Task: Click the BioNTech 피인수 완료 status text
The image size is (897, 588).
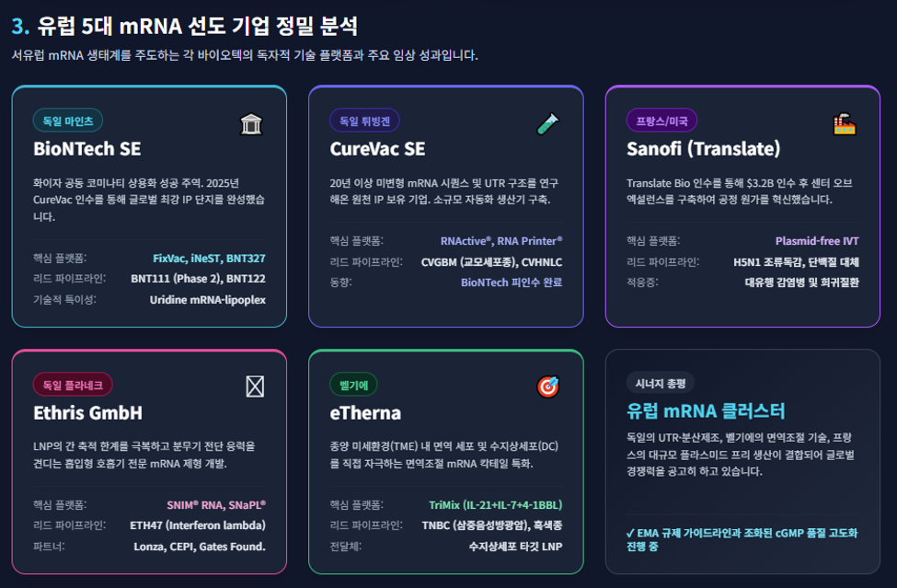Action: pos(512,282)
